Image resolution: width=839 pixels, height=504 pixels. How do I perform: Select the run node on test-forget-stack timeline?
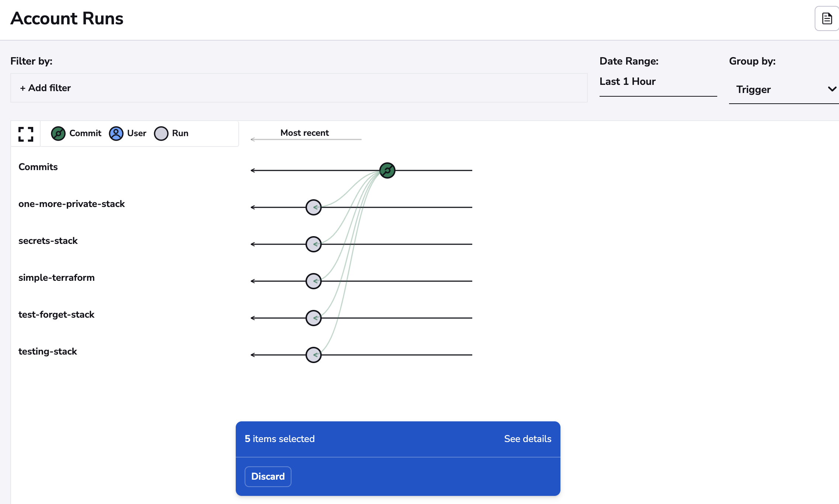[313, 318]
